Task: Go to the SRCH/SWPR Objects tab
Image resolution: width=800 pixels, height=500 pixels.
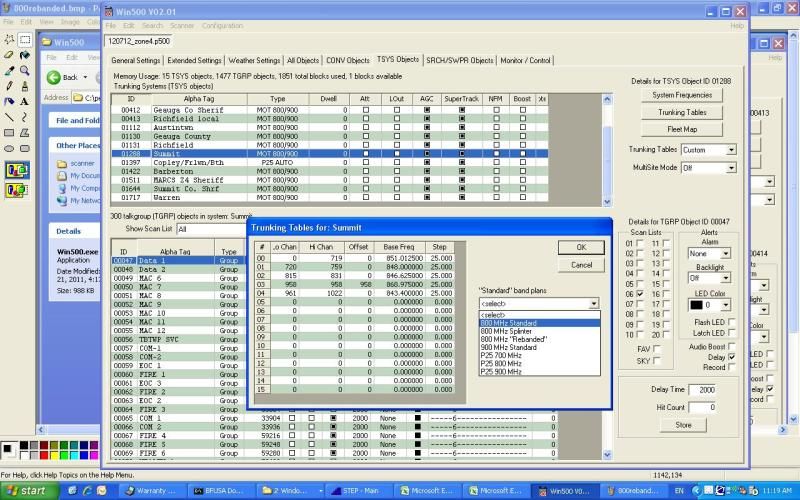Action: (x=460, y=60)
